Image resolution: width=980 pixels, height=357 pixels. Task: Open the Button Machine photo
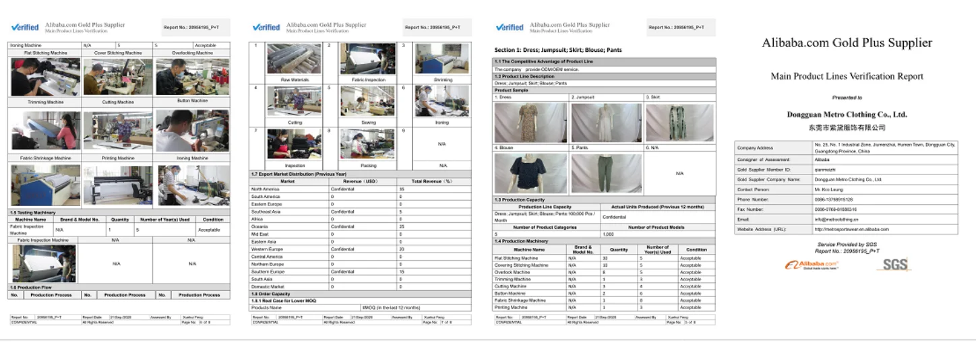coord(193,130)
